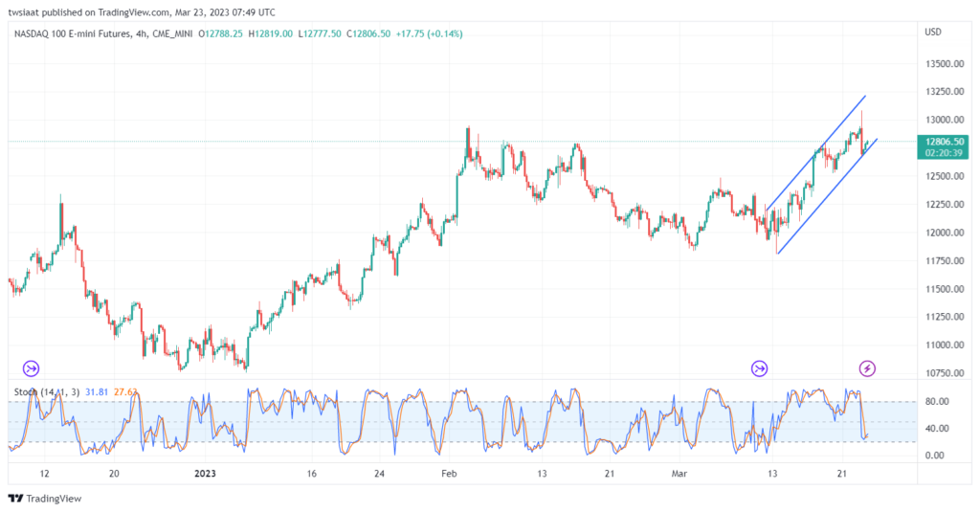Click the lightning bolt event icon

coord(867,368)
